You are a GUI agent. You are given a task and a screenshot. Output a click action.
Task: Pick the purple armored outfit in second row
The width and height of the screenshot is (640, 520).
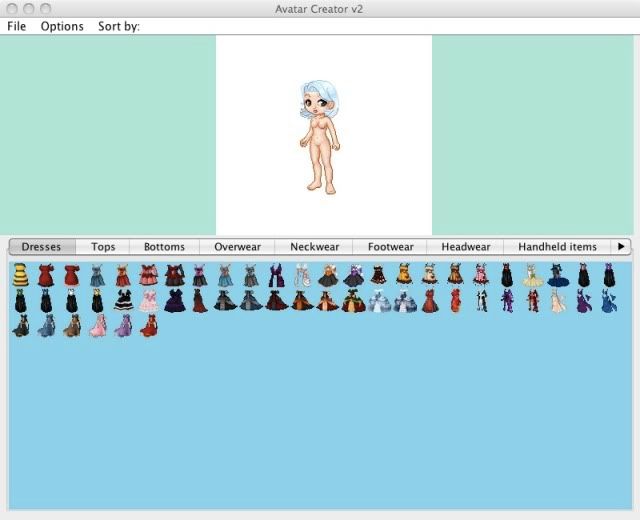[507, 301]
